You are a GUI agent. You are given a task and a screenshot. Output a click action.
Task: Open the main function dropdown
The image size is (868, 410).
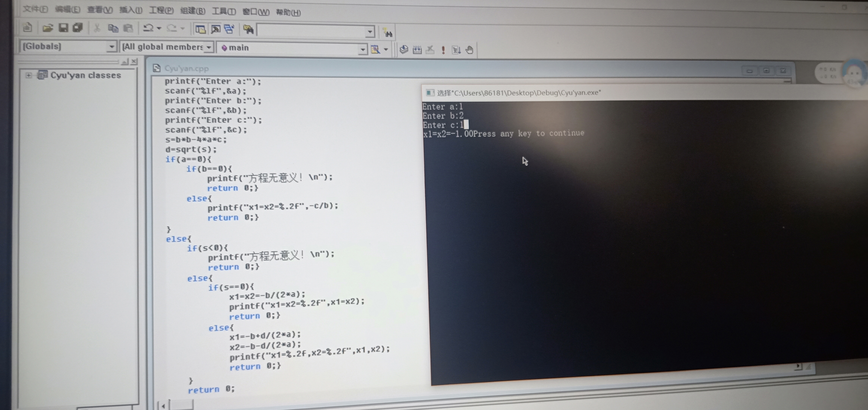[x=362, y=49]
